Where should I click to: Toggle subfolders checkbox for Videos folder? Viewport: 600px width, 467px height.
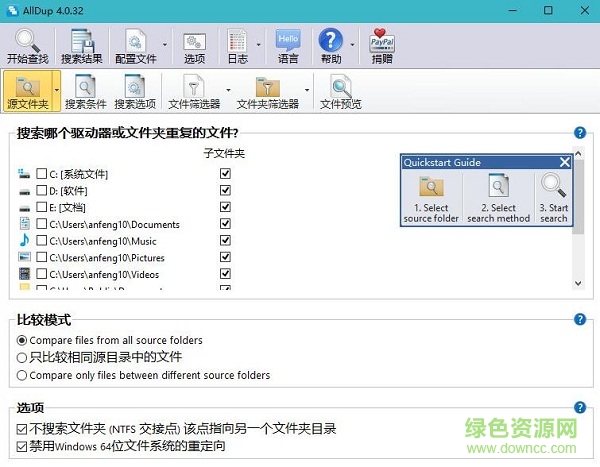click(225, 274)
